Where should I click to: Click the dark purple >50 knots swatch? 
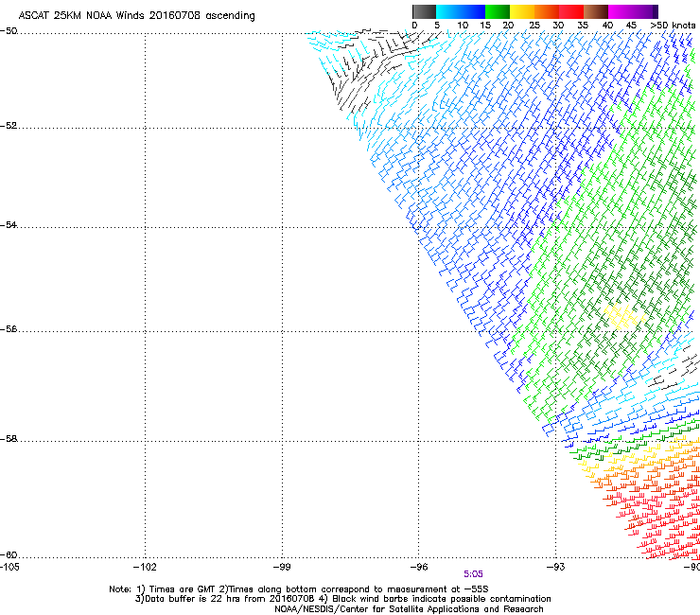(655, 11)
